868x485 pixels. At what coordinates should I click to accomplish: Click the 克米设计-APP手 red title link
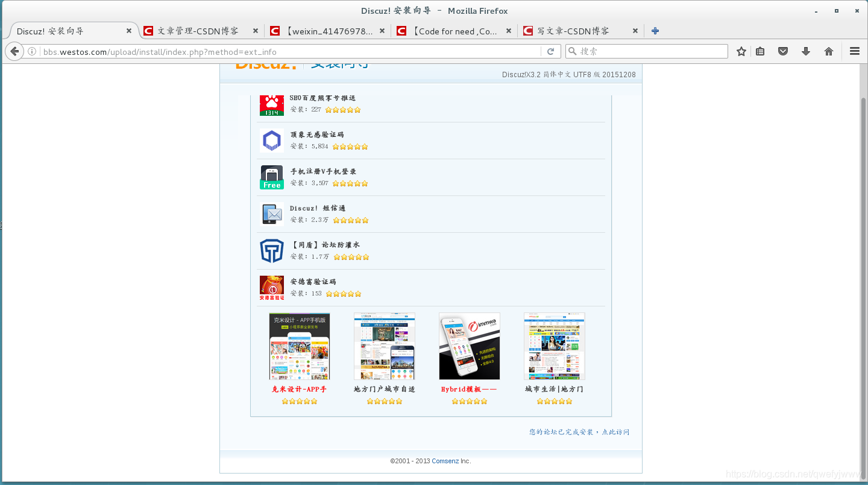point(300,389)
